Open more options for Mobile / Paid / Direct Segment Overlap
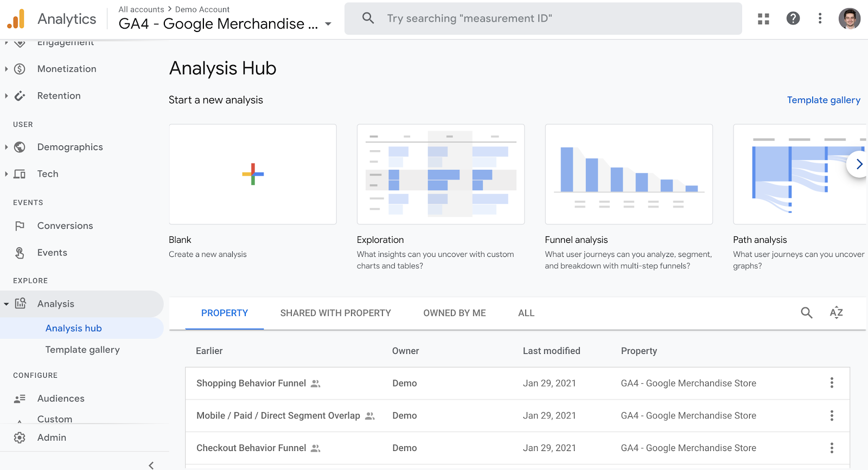The width and height of the screenshot is (868, 470). [x=832, y=416]
